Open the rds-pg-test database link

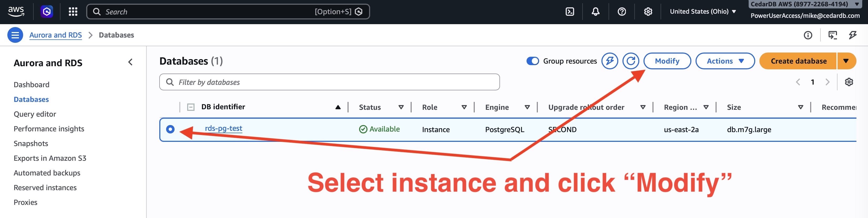click(223, 128)
